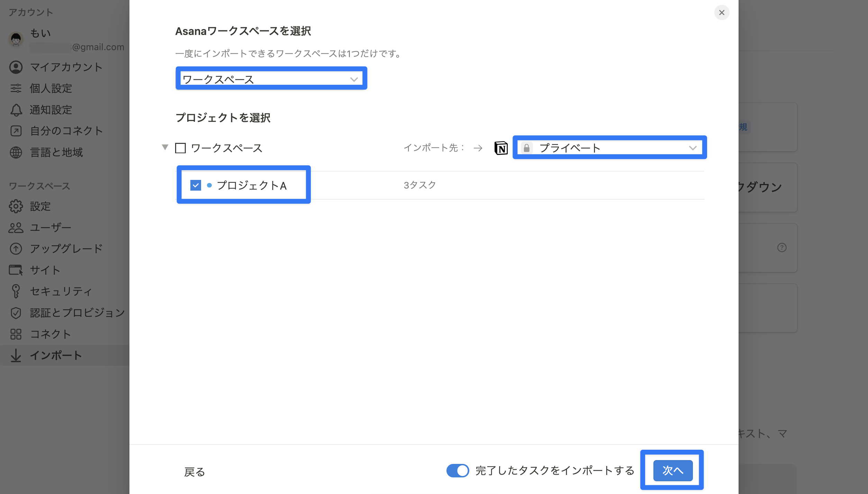
Task: Open 通知設定 in sidebar
Action: tap(65, 110)
